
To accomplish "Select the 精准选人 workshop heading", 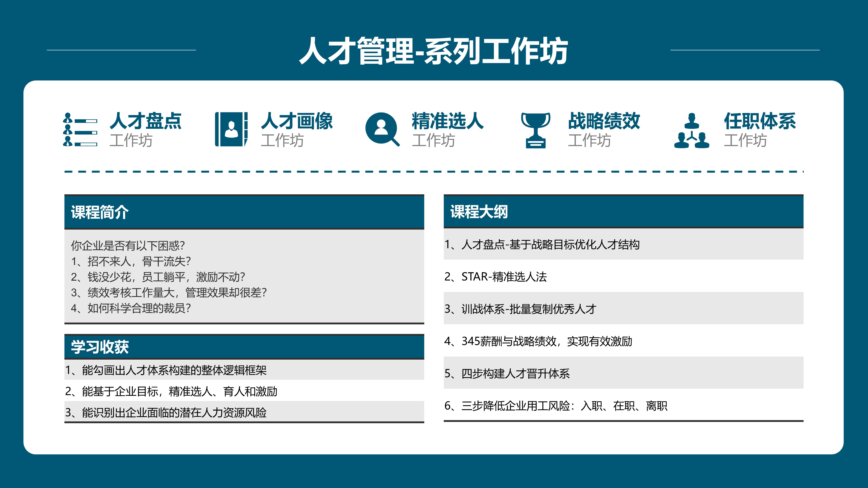I will click(448, 121).
